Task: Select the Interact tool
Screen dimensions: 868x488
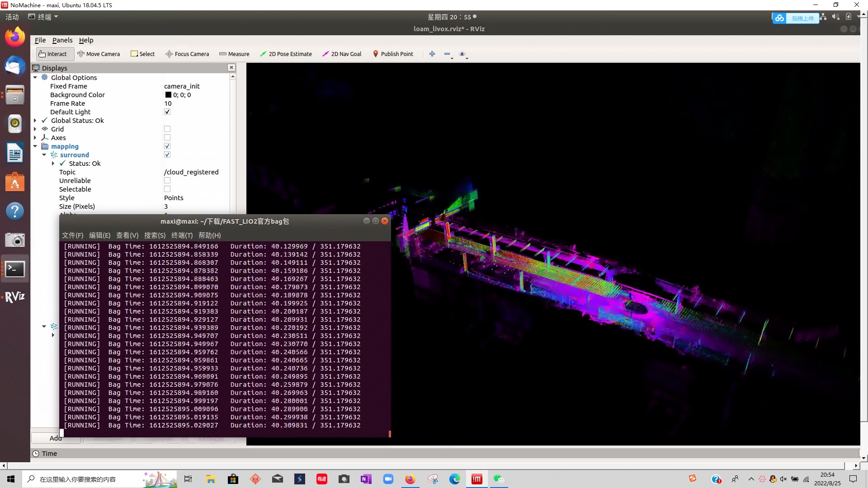Action: (x=54, y=54)
